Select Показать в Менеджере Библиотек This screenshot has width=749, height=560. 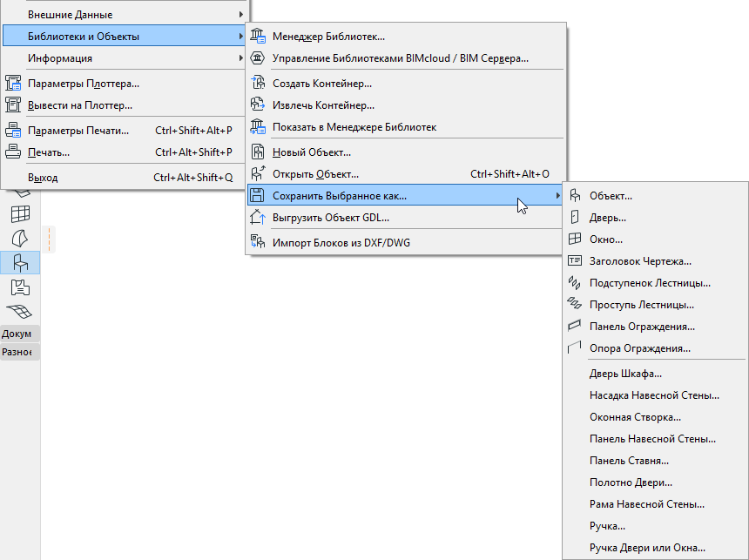click(406, 127)
